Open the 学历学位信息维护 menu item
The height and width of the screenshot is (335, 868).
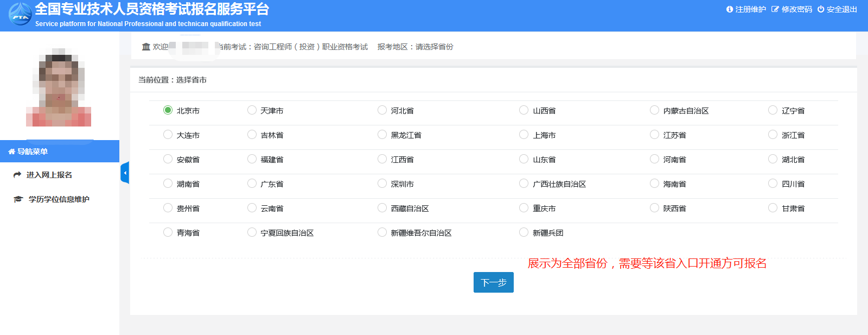(59, 199)
